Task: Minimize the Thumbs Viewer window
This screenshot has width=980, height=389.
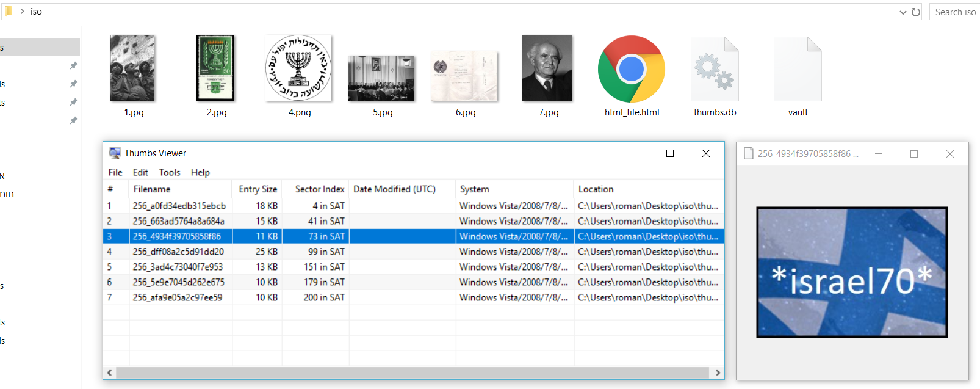Action: tap(635, 153)
